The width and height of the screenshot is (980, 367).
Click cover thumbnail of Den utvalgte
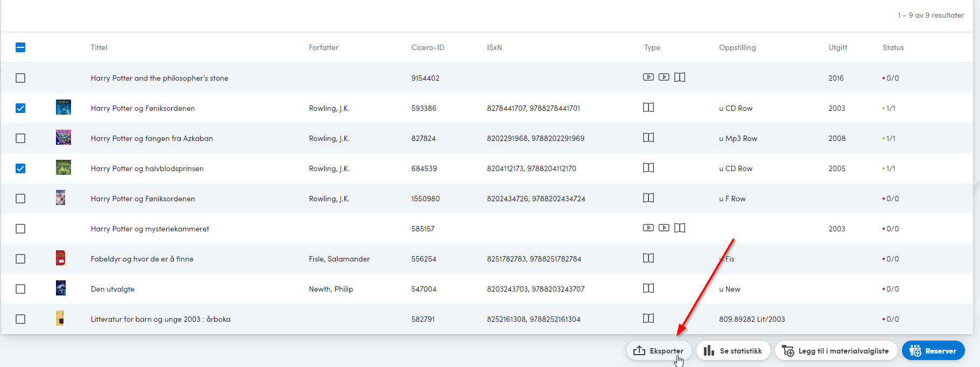pos(61,288)
